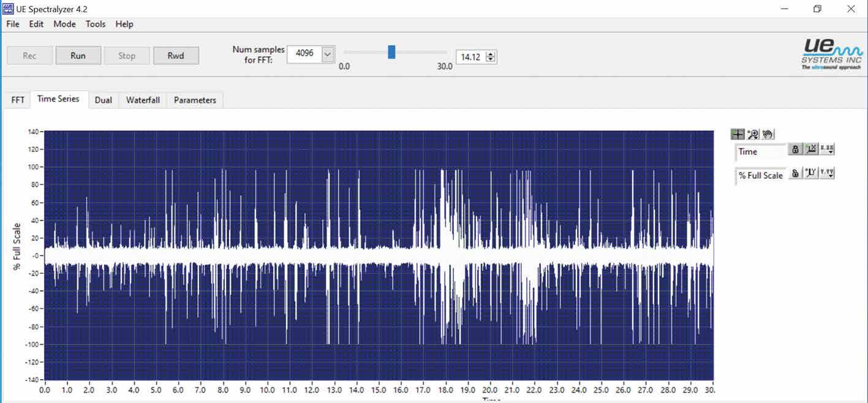Viewport: 868px width, 403px height.
Task: Edit the % Full Scale label field
Action: (x=761, y=176)
